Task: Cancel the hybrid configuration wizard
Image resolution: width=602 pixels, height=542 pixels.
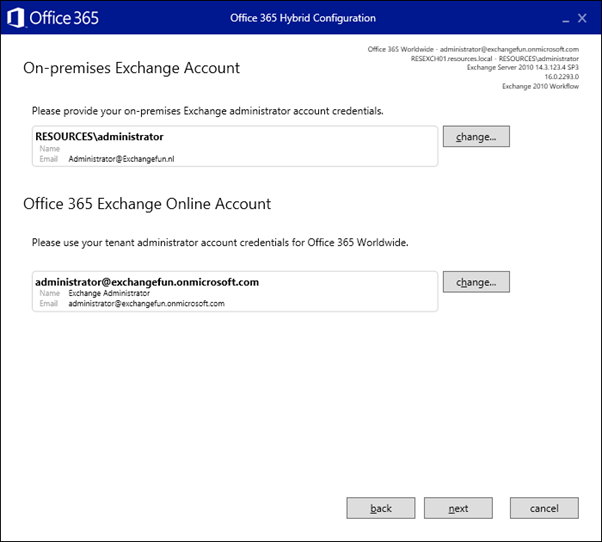Action: pyautogui.click(x=545, y=508)
